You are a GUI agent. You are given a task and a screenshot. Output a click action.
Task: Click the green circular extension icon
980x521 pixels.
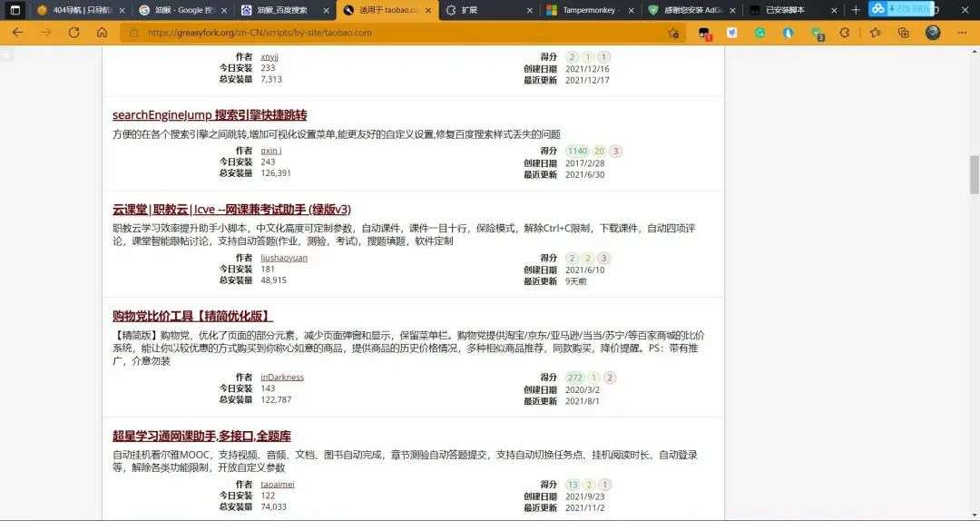[x=760, y=34]
